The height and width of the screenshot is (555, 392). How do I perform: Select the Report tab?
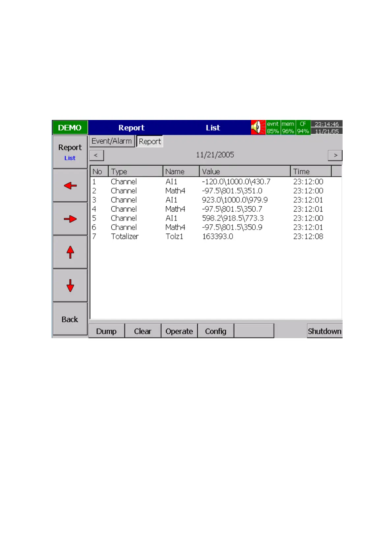point(150,141)
